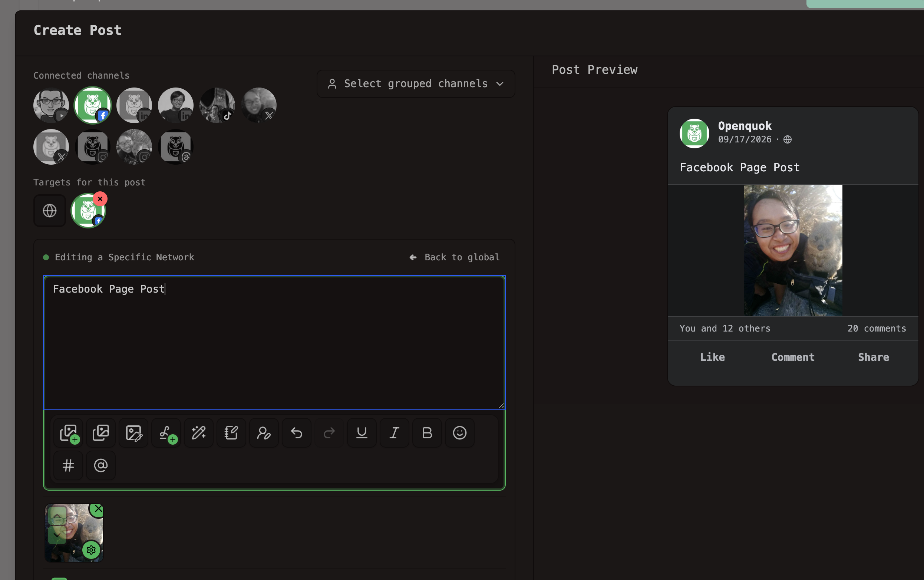The height and width of the screenshot is (580, 924).
Task: Open the notebook notes icon
Action: (x=231, y=433)
